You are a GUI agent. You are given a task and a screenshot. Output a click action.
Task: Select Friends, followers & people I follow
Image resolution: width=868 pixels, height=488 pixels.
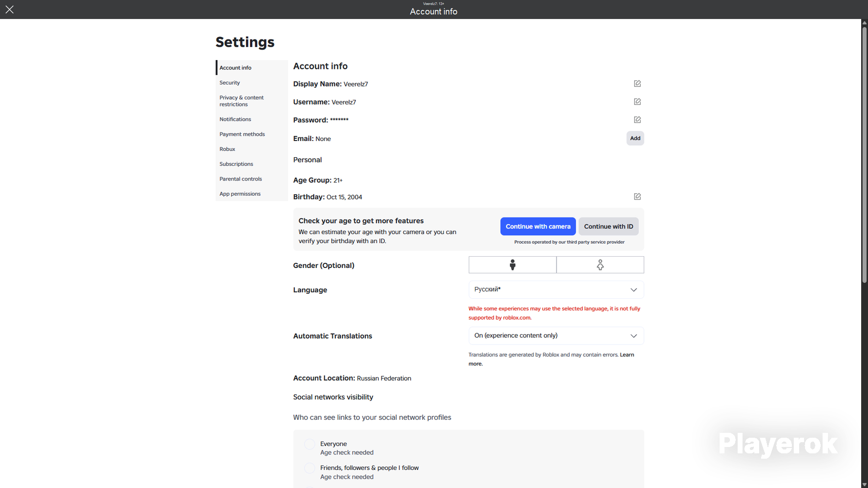[310, 468]
